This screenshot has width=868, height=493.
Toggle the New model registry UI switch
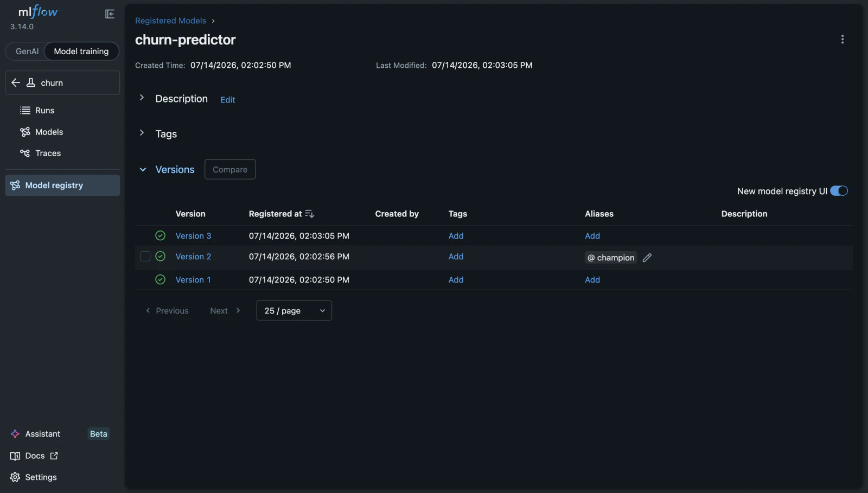[x=839, y=191]
